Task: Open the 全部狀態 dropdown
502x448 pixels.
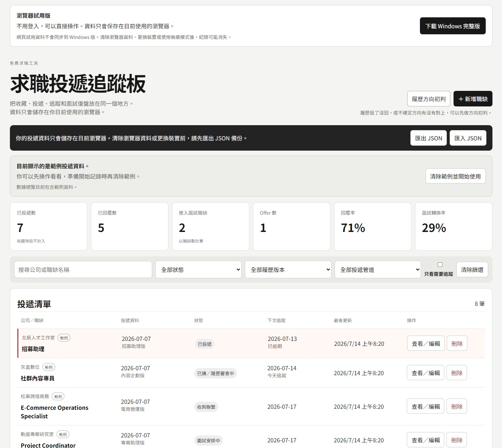Action: 198,269
